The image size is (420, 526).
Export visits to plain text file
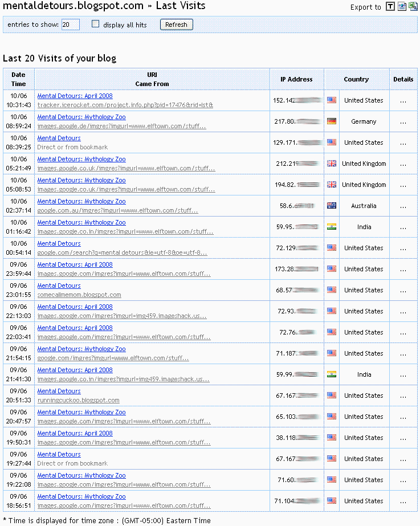[390, 7]
